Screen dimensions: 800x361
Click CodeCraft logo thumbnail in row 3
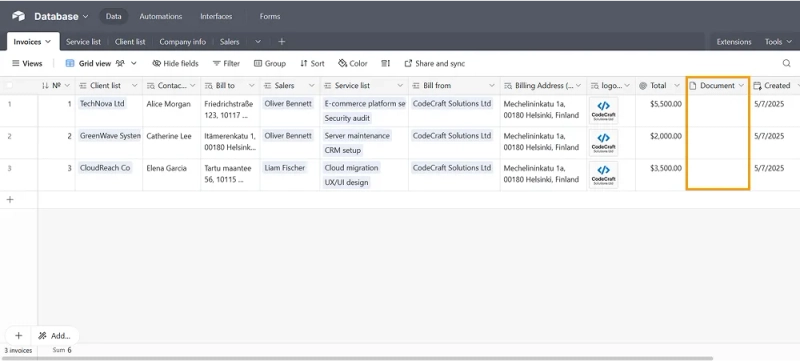click(604, 175)
